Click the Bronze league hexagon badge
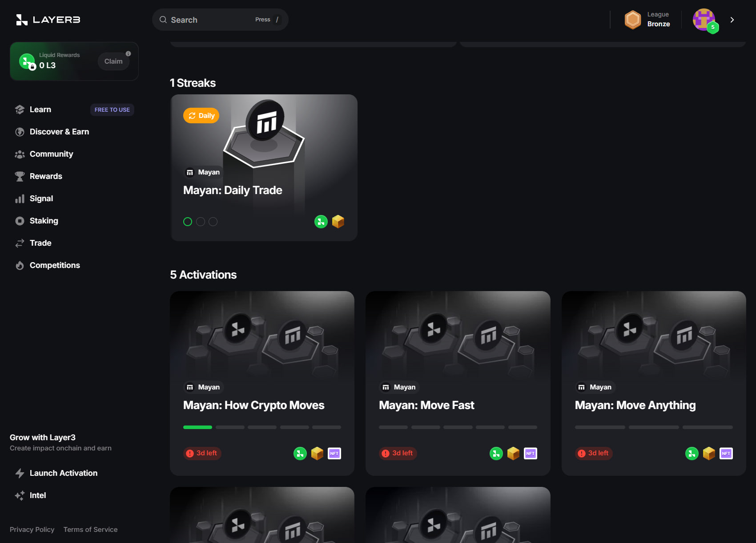This screenshot has height=543, width=756. 632,20
